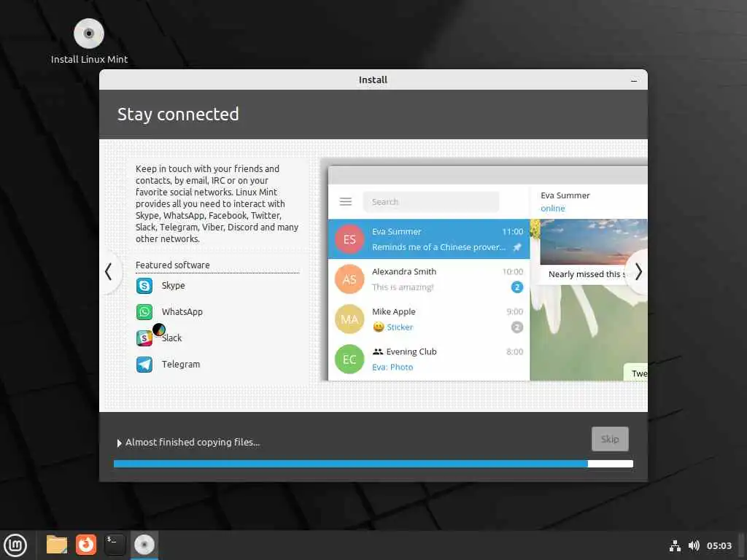The height and width of the screenshot is (560, 747).
Task: Expand details triangle beside copying files status
Action: point(119,443)
